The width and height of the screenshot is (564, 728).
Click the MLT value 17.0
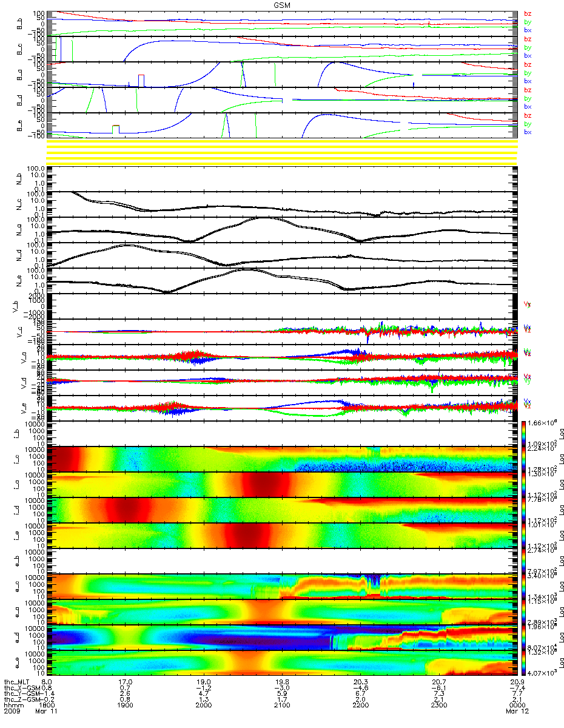[x=125, y=681]
